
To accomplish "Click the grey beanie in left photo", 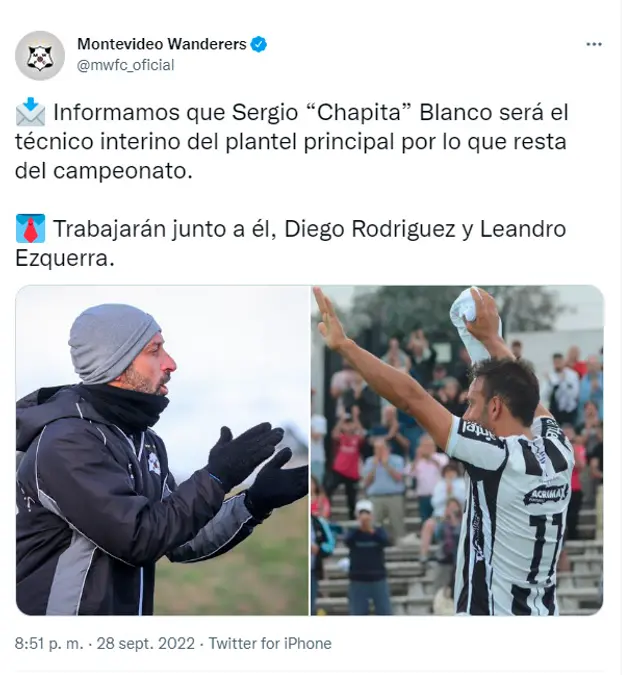I will (112, 342).
